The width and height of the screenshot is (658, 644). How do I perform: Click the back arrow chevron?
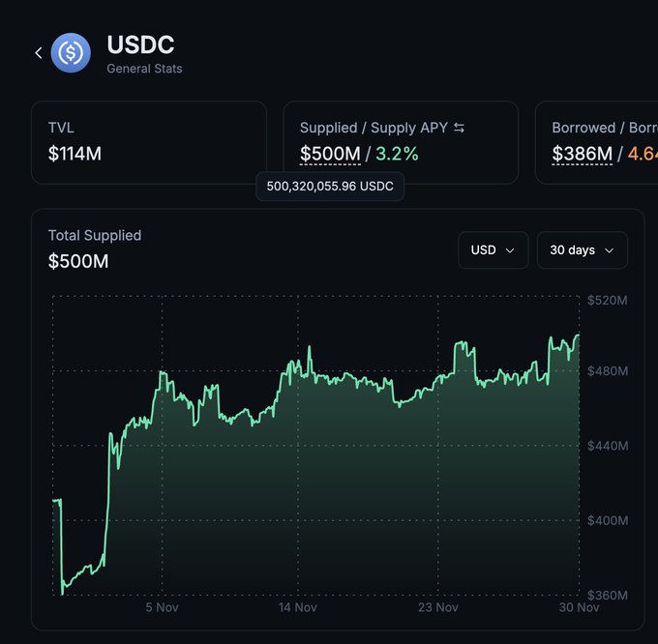(39, 53)
